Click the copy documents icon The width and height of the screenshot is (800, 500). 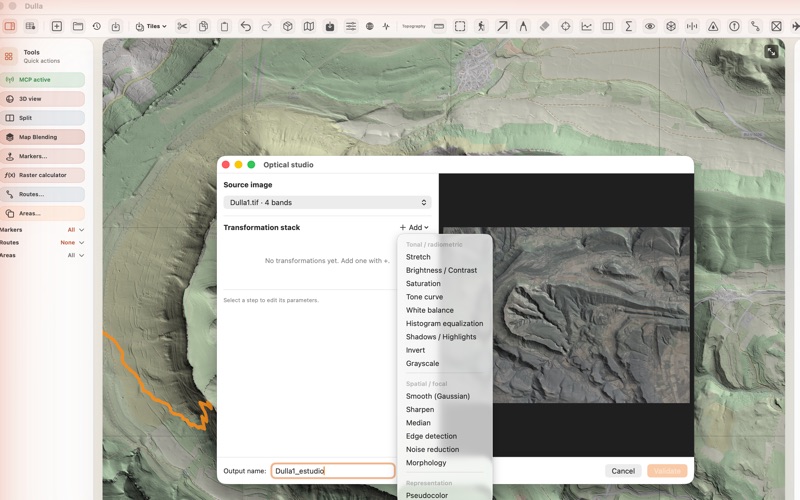203,26
